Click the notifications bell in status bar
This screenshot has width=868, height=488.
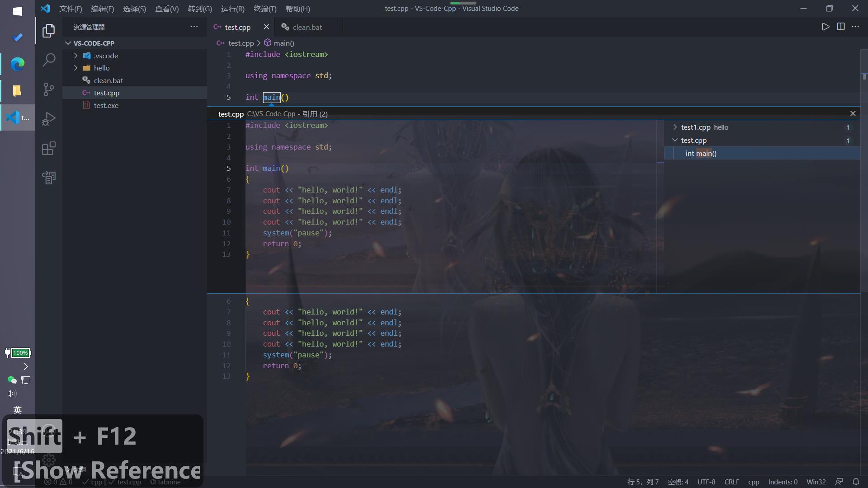[x=856, y=482]
